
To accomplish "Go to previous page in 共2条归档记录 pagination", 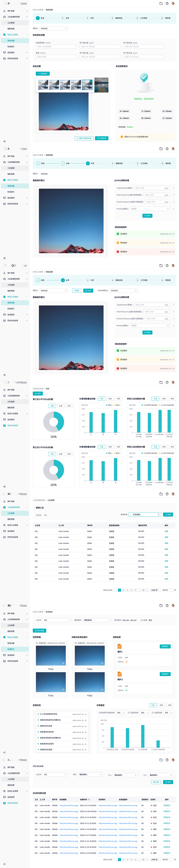I will pos(115,859).
